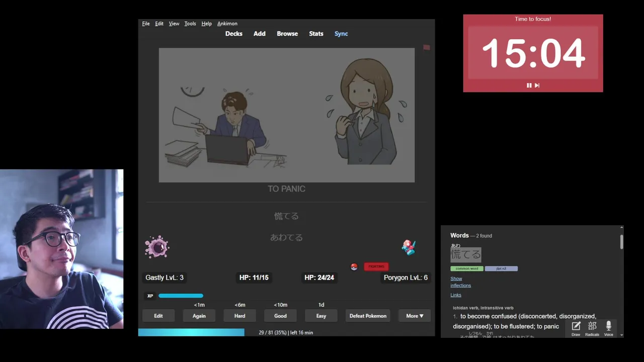Viewport: 644px width, 362px height.
Task: Click the XP label badge
Action: [x=150, y=296]
